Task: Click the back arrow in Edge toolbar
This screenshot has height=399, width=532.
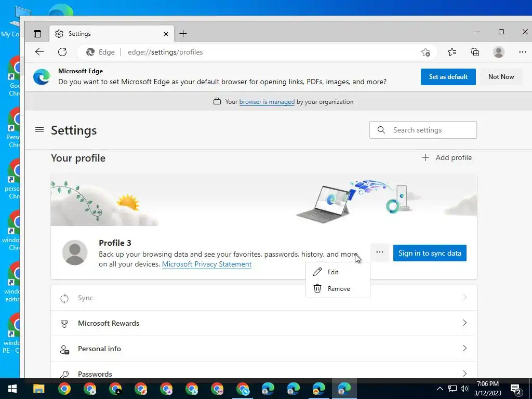Action: (x=39, y=52)
